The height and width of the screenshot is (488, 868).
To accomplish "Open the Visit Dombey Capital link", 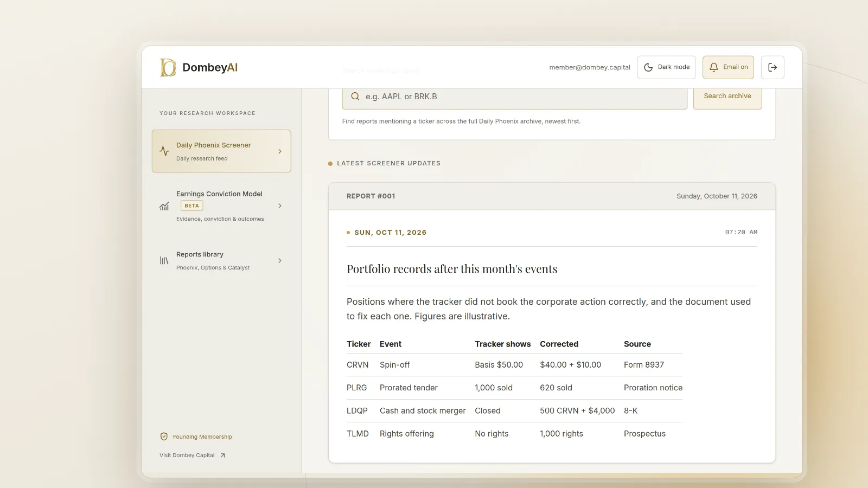I will coord(193,455).
